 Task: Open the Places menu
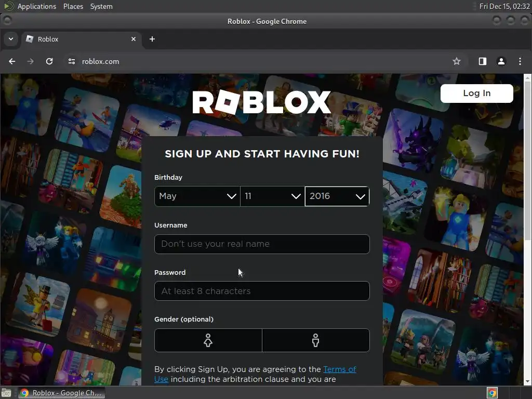pyautogui.click(x=73, y=6)
